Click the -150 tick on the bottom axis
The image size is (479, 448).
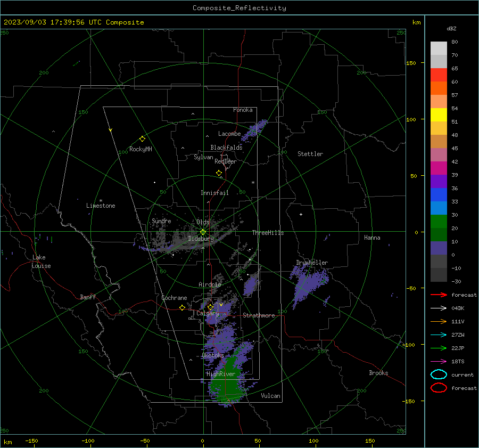pyautogui.click(x=31, y=441)
